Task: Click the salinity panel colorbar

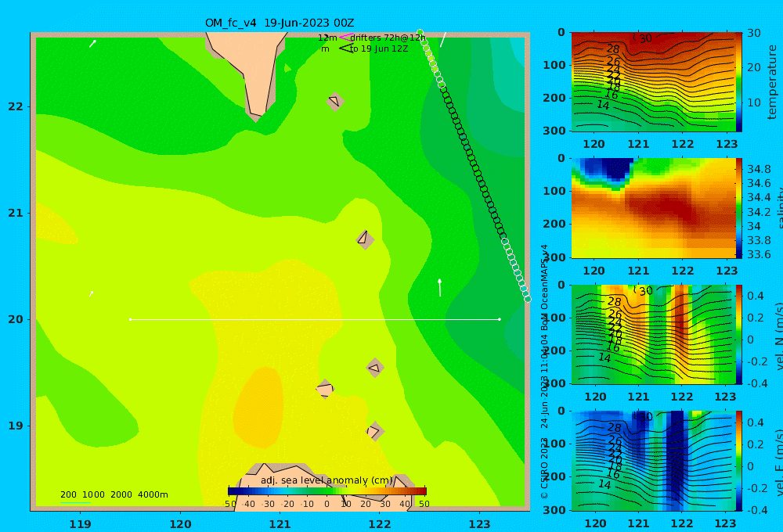Action: (x=738, y=208)
